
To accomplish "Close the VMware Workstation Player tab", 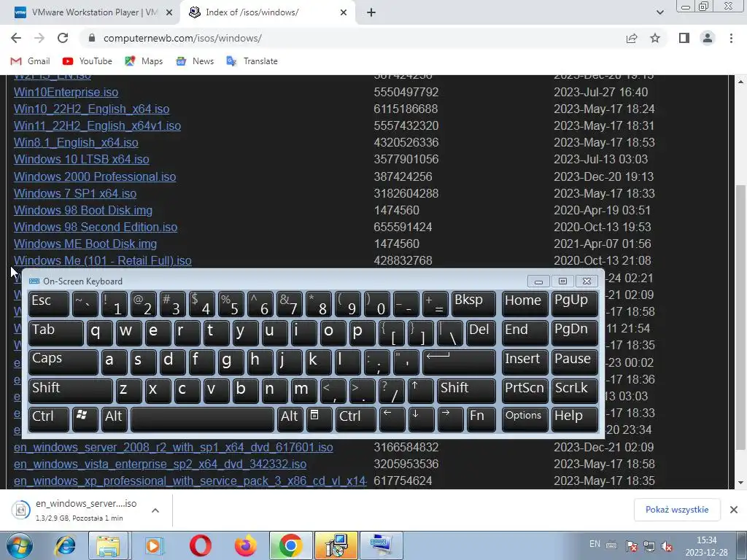I will tap(169, 12).
